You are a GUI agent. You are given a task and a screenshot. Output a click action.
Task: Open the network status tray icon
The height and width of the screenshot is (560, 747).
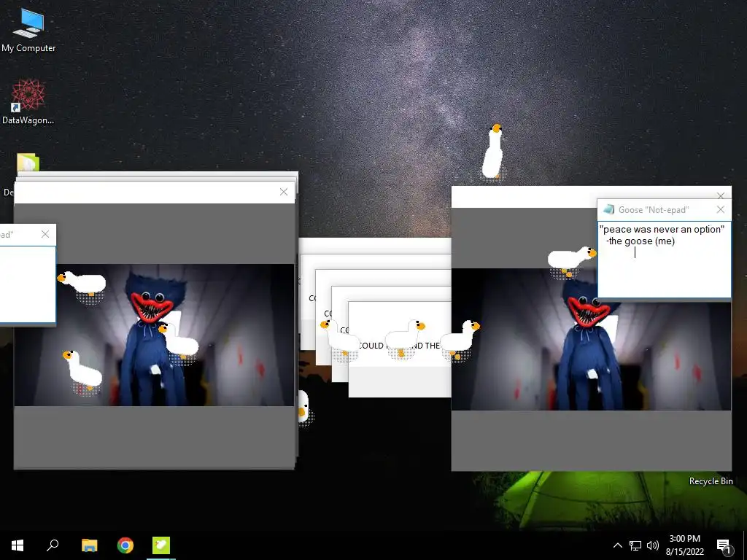[635, 545]
